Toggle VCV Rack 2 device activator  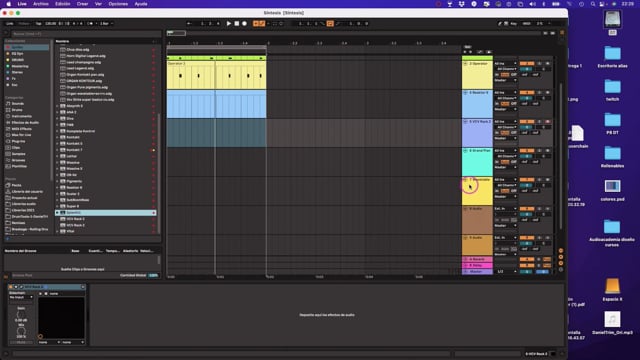coord(11,287)
